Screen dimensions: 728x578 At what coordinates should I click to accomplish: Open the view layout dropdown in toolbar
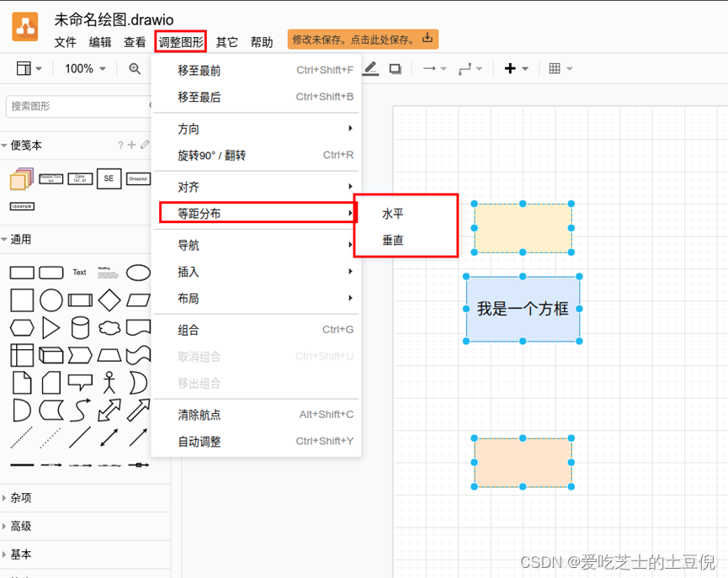[x=29, y=69]
